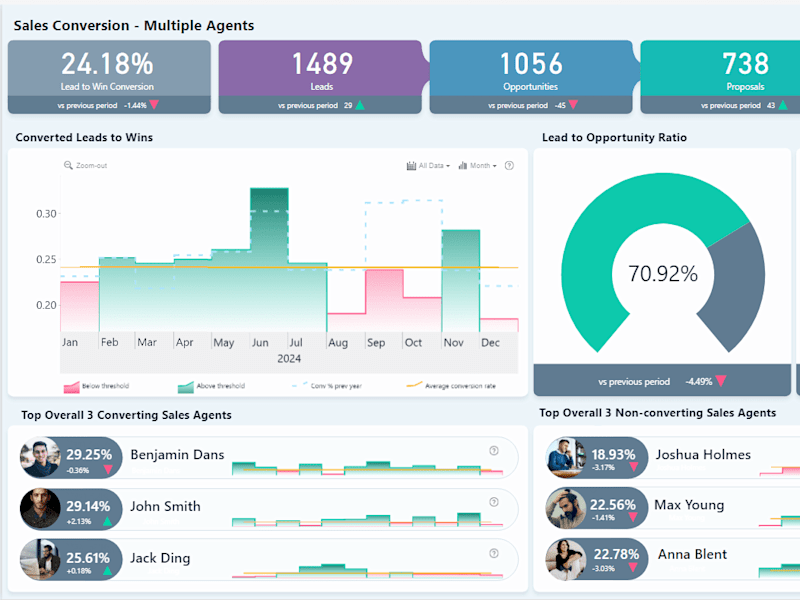Click John Smith avatar photo
This screenshot has width=800, height=600.
(40, 509)
